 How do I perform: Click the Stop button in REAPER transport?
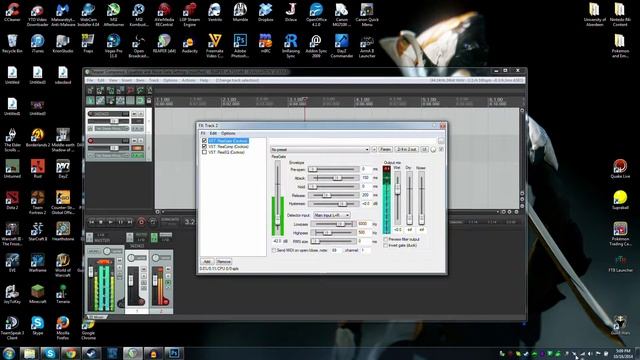click(101, 222)
